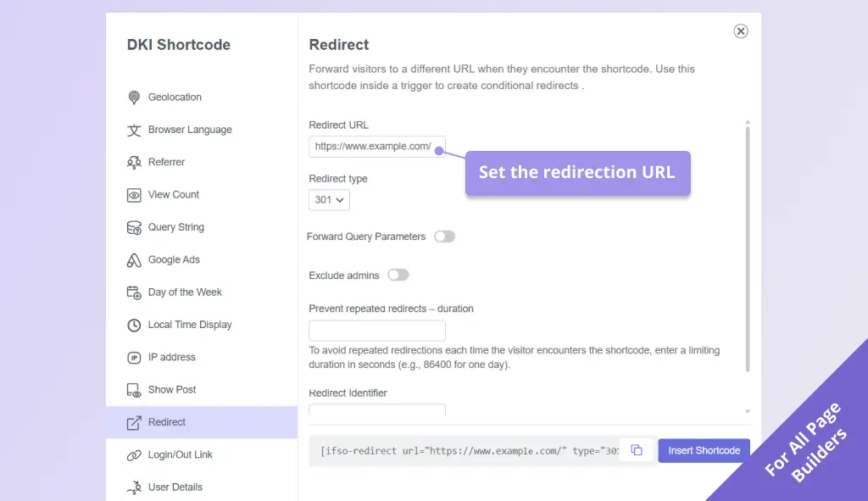Click the Redirect Identifier input field
Image resolution: width=868 pixels, height=501 pixels.
click(376, 412)
